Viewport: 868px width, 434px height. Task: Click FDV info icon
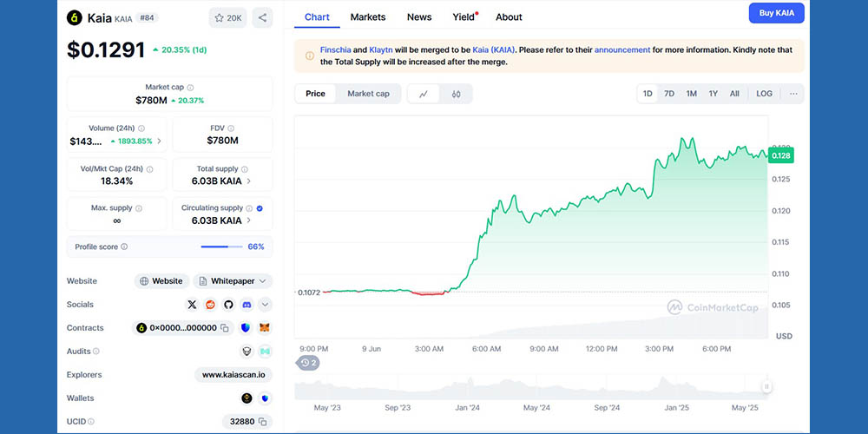(231, 128)
